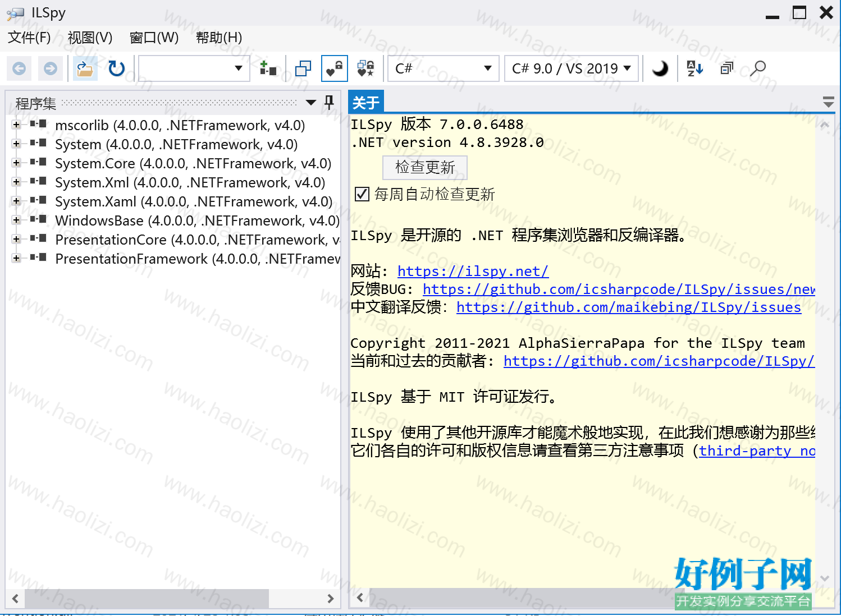Click the About pane horizontal scroll-left arrow
Screen dimensions: 841x616
click(360, 597)
